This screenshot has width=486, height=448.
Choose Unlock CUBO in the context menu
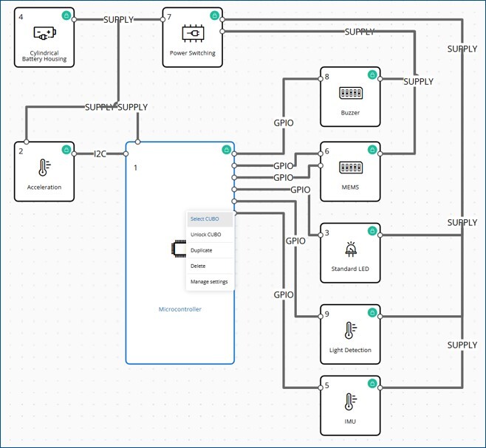pos(206,235)
